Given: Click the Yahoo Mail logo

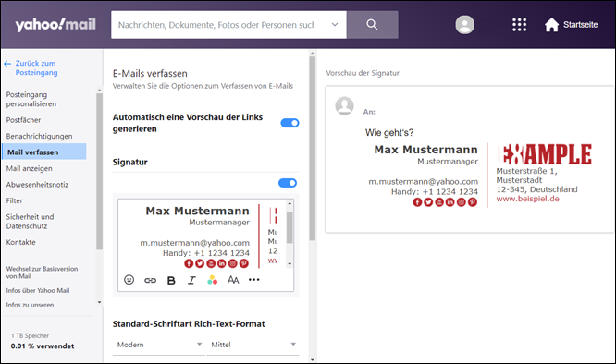Looking at the screenshot, I should (55, 25).
